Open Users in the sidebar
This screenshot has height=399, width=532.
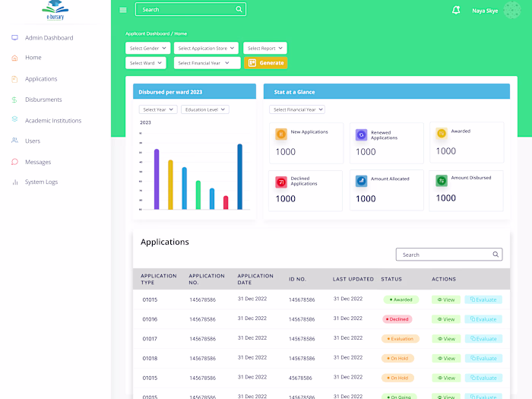(x=33, y=141)
